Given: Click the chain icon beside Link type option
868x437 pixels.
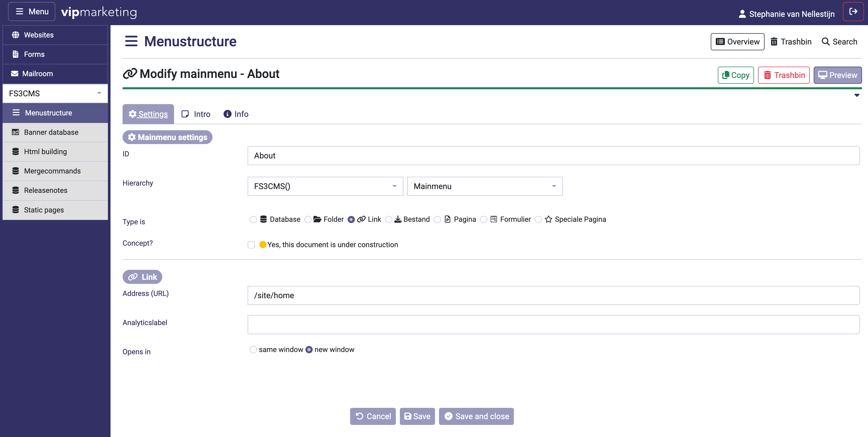Looking at the screenshot, I should pos(361,219).
